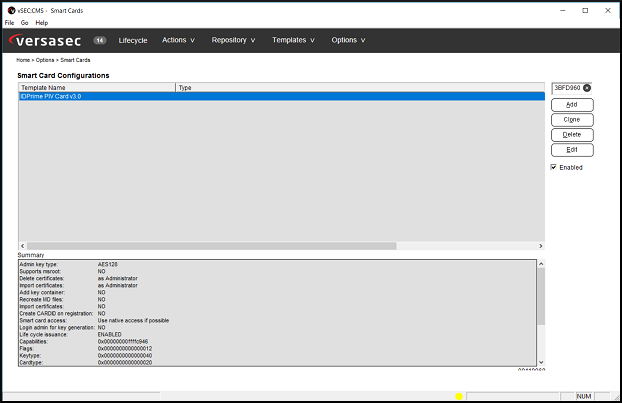Open the File menu

[10, 23]
